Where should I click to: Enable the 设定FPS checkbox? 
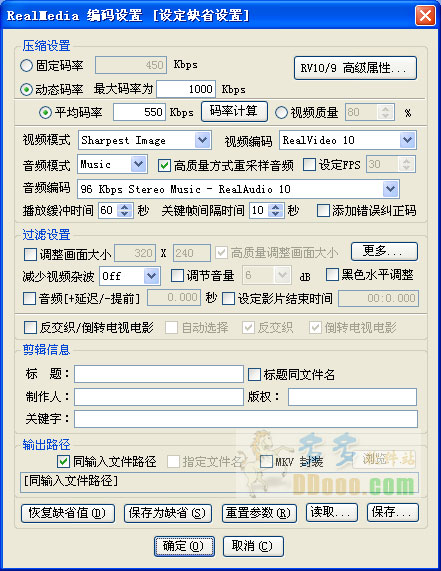tap(309, 165)
